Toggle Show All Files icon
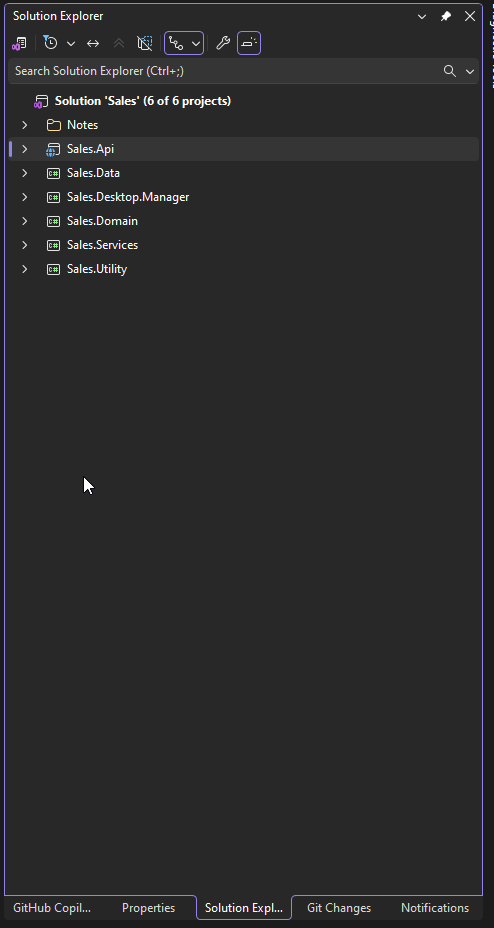 (x=145, y=43)
